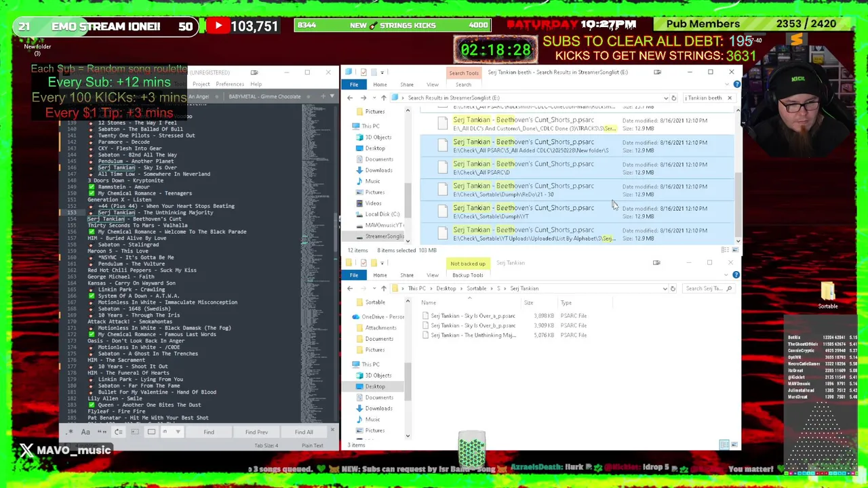Open Sublime Preferences menu
Image resolution: width=868 pixels, height=488 pixels.
[230, 84]
